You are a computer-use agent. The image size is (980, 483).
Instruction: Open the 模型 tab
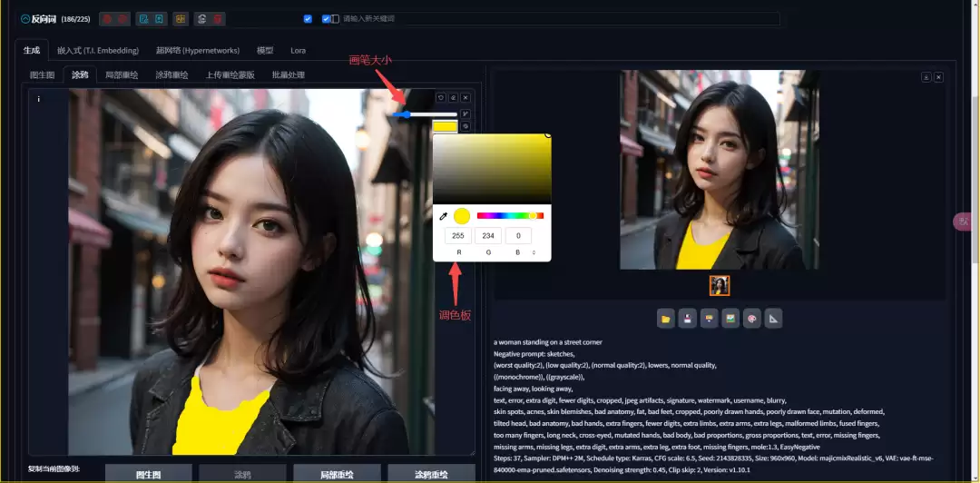pyautogui.click(x=265, y=50)
